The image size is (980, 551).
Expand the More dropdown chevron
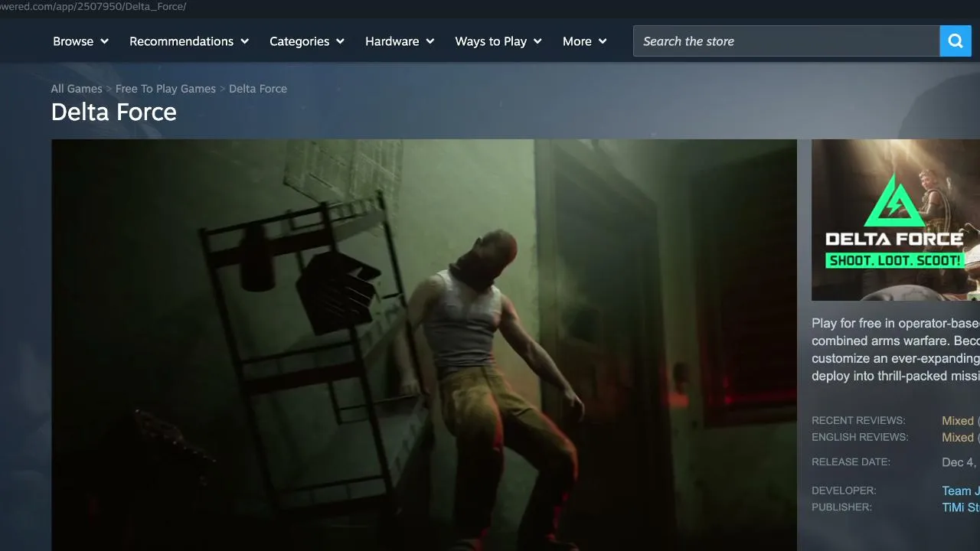[603, 41]
